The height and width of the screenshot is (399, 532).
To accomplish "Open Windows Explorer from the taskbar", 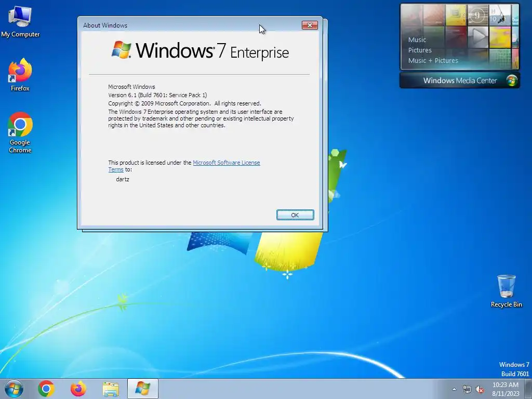I will (x=111, y=389).
